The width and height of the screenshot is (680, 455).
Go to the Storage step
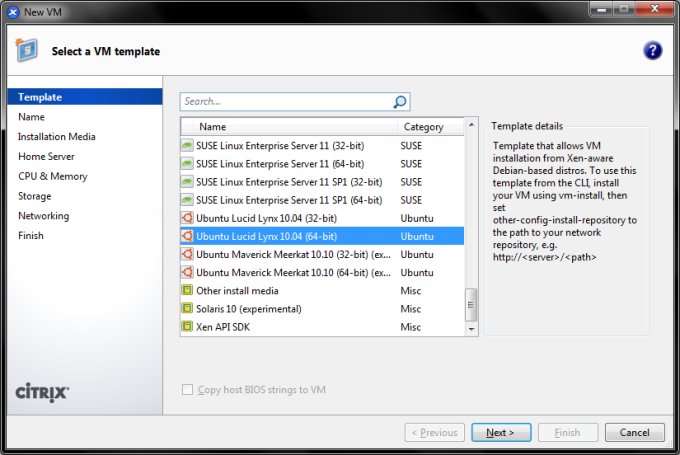pos(34,196)
